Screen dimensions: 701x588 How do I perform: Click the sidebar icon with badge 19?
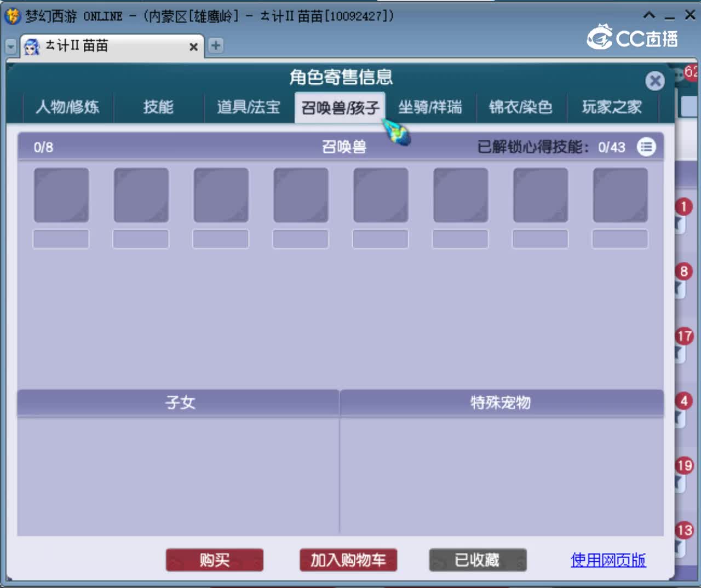pyautogui.click(x=683, y=466)
